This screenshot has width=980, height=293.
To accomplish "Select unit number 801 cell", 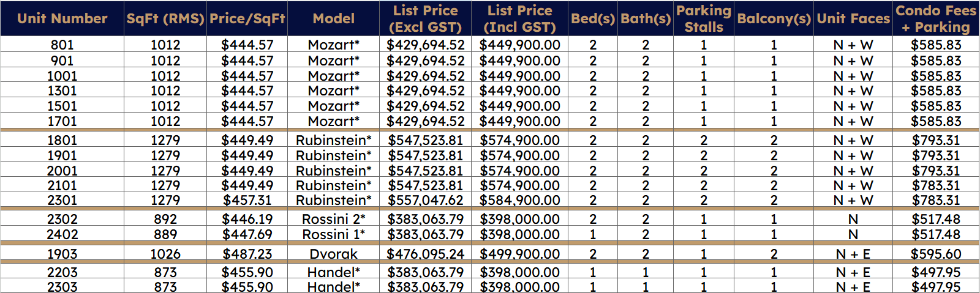I will pyautogui.click(x=62, y=45).
